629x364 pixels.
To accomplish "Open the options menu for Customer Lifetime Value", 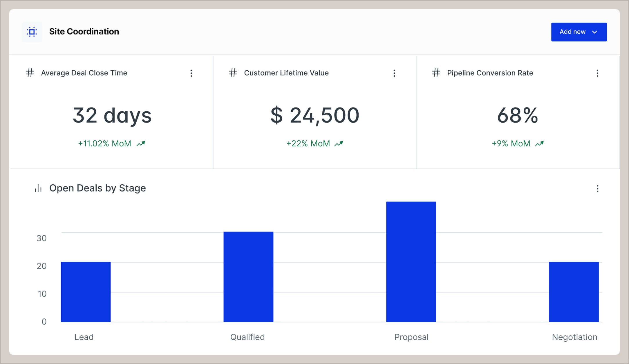I will coord(394,73).
